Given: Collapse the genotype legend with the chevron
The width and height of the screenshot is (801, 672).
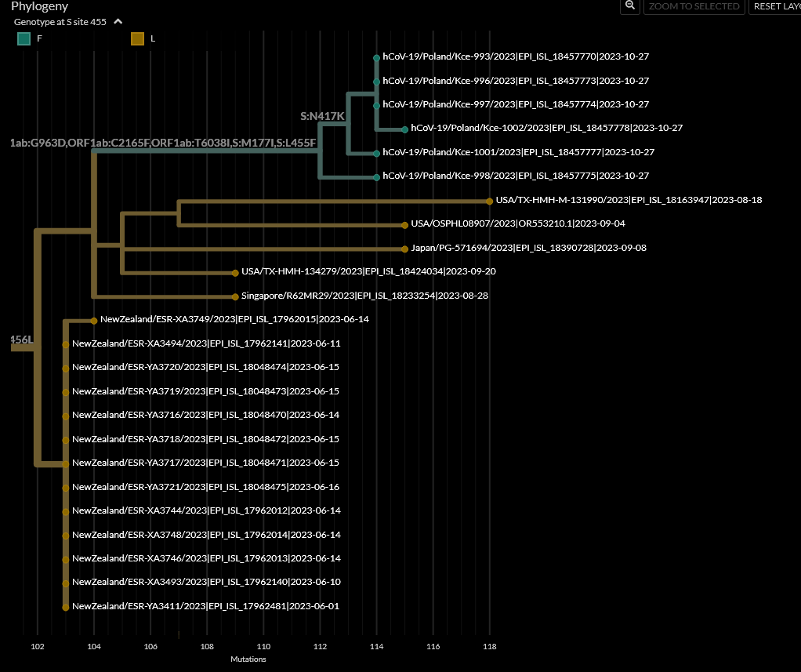Looking at the screenshot, I should (x=118, y=23).
